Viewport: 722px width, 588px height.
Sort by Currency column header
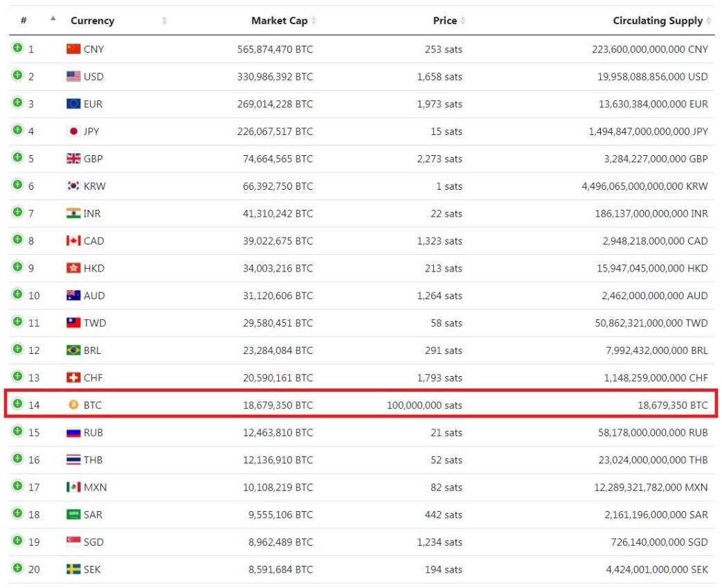point(92,21)
